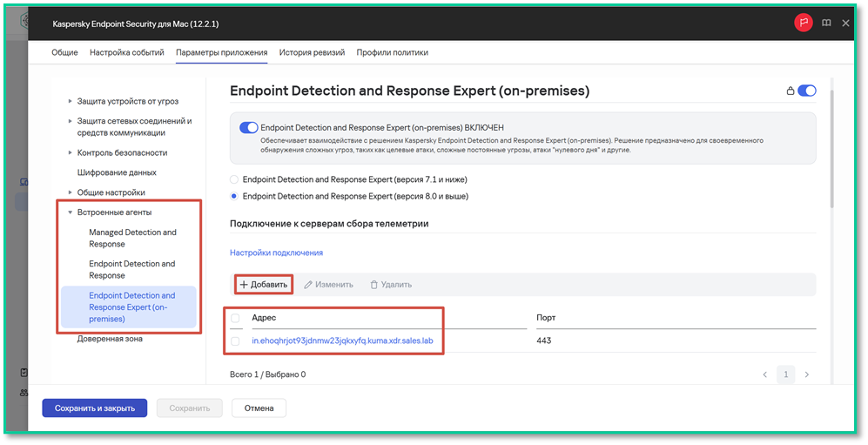Screen dimensions: 868x445
Task: Click the Всего 1 / Выбрано 0 counter text
Action: pos(268,374)
